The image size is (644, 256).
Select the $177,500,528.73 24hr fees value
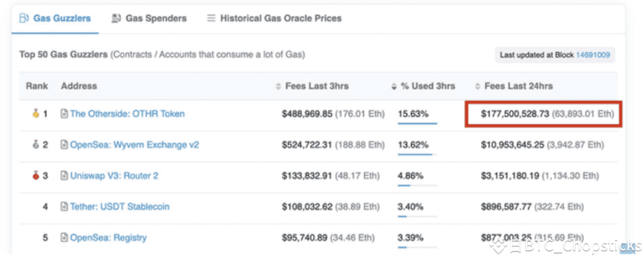(515, 114)
